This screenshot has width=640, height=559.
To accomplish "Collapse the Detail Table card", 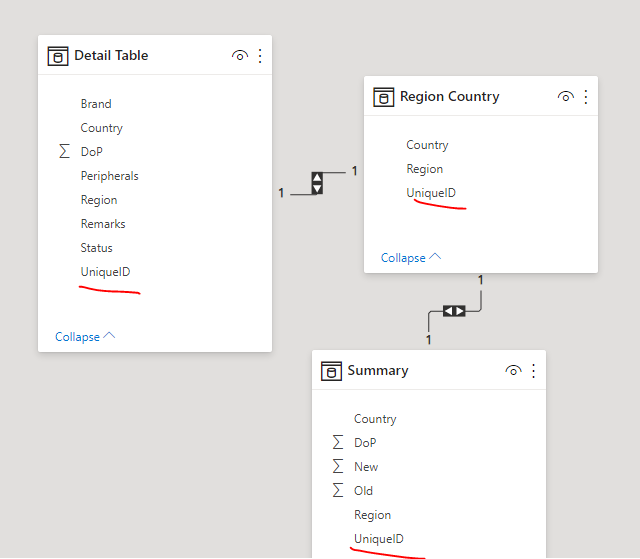I will pyautogui.click(x=85, y=337).
